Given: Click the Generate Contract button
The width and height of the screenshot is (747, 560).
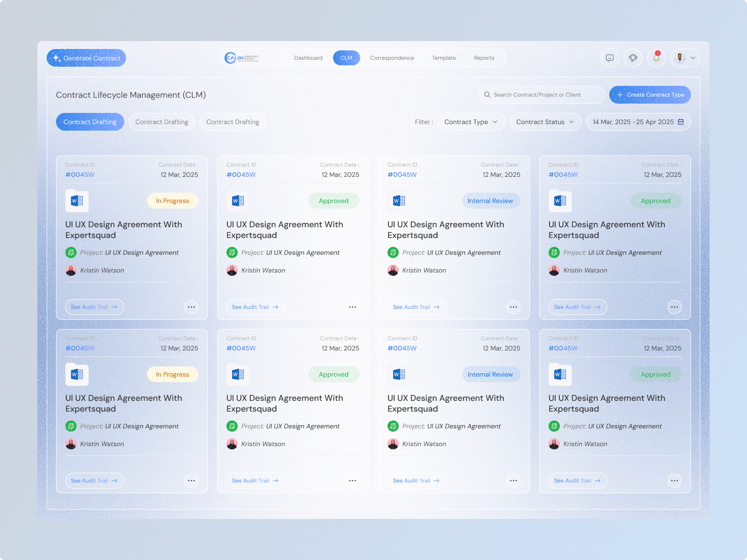Looking at the screenshot, I should click(x=86, y=57).
